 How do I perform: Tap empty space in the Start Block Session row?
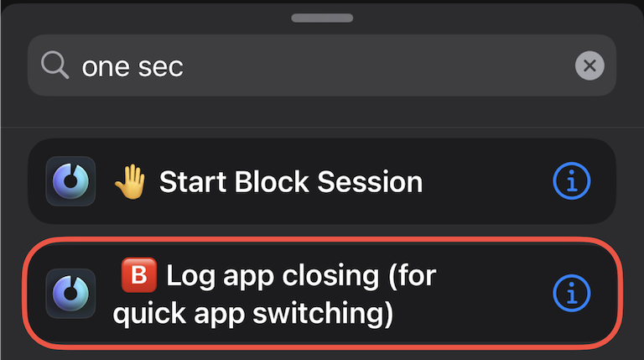click(x=486, y=180)
